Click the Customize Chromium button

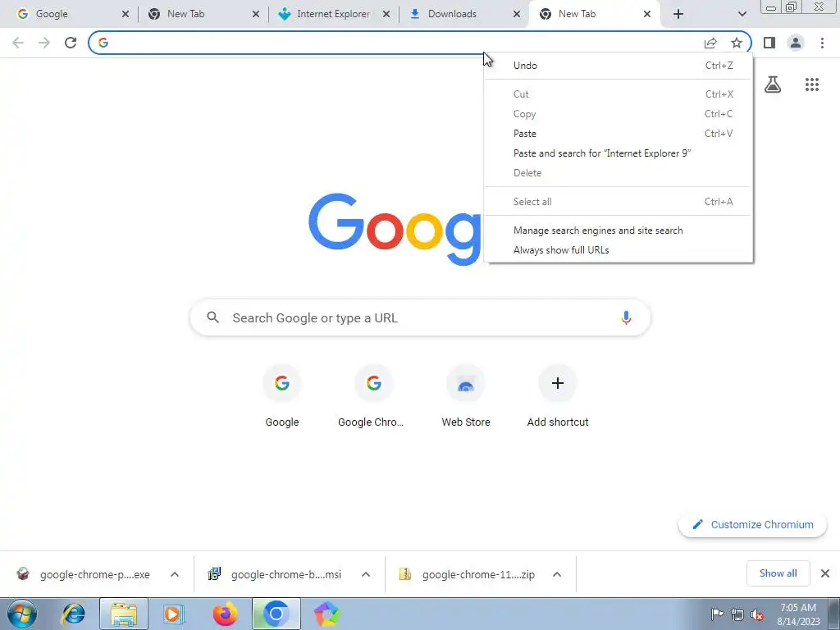752,524
